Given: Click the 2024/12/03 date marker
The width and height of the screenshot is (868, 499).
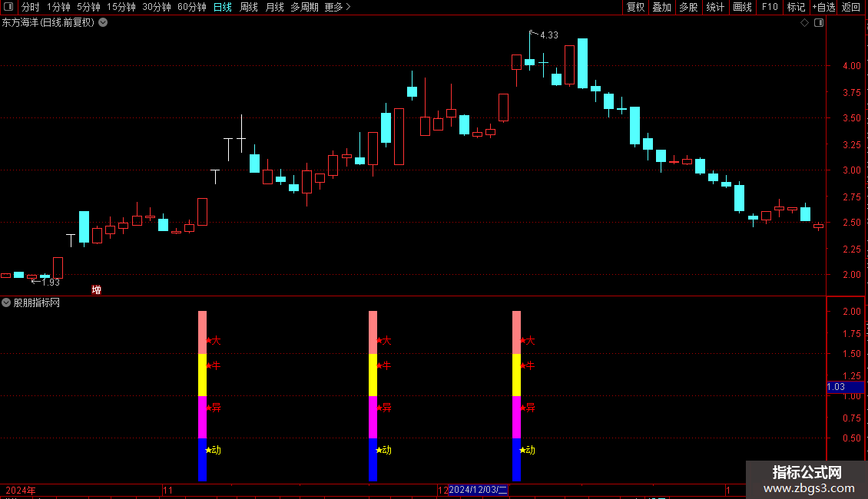Looking at the screenshot, I should pos(478,490).
